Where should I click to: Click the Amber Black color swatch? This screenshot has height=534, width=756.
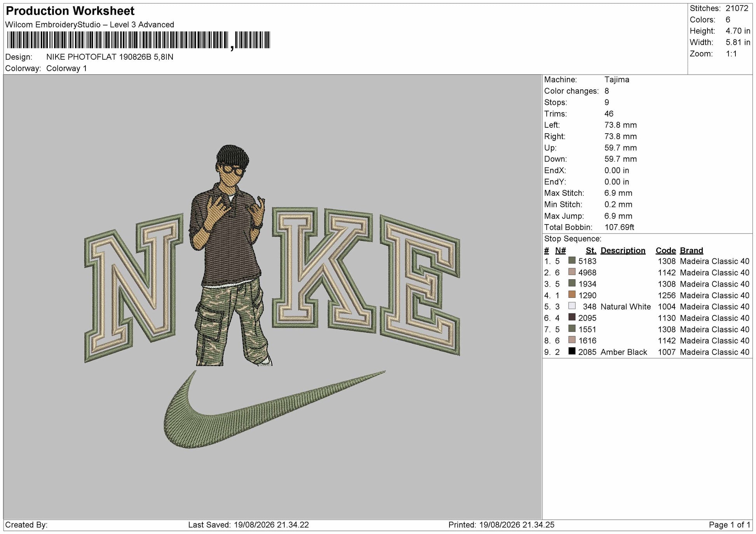[x=571, y=351]
